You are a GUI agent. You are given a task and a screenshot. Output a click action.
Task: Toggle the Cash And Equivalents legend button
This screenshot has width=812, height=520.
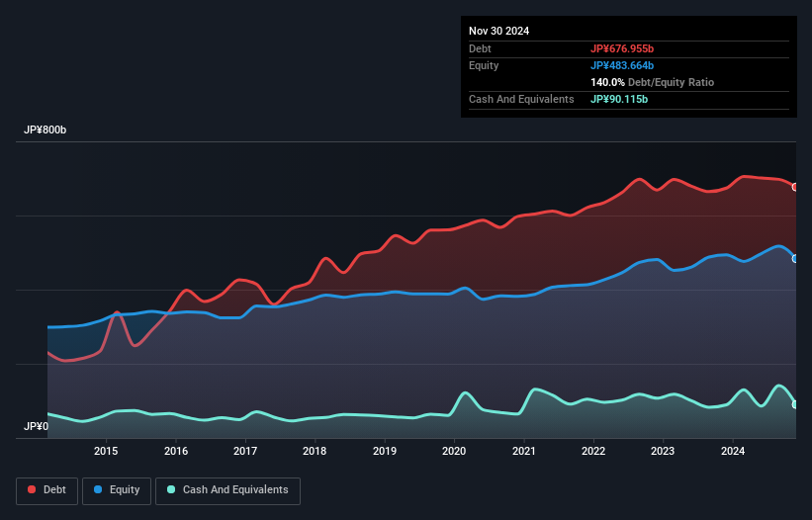pos(227,490)
